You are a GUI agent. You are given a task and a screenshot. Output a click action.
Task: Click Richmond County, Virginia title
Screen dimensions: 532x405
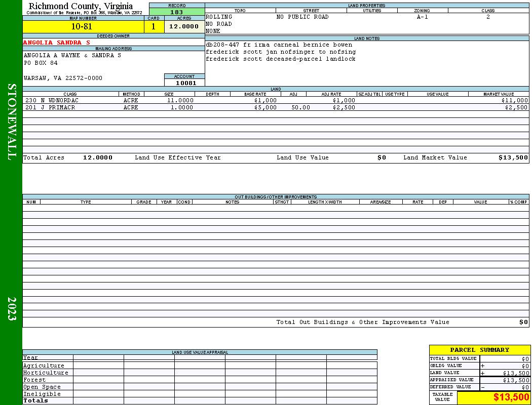81,6
